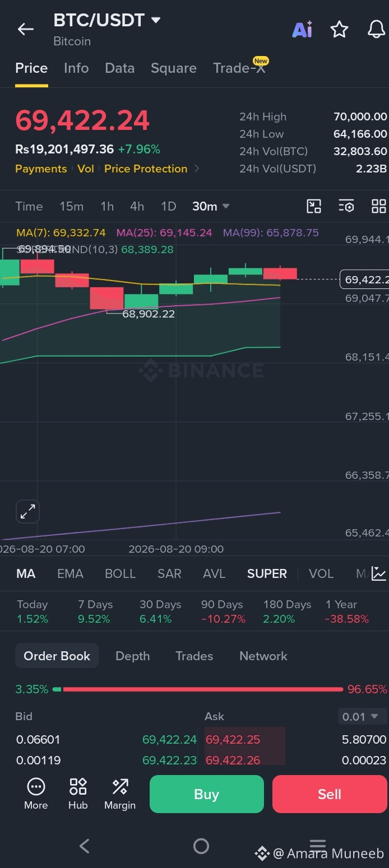
Task: Add BTC/USDT to favorites with the star
Action: [339, 29]
